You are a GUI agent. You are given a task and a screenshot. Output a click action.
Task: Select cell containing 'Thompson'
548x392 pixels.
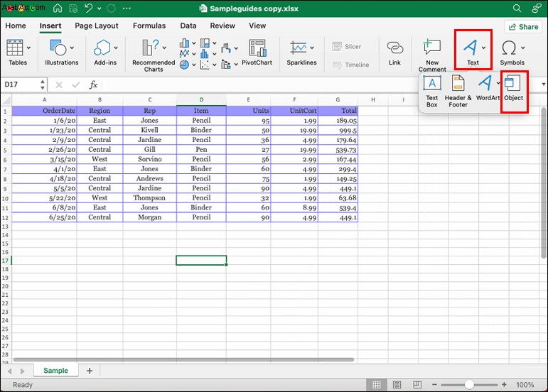[x=149, y=198]
